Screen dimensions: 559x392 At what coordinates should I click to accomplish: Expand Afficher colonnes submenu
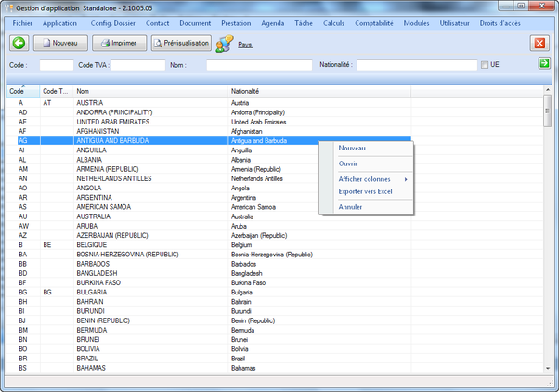click(366, 179)
